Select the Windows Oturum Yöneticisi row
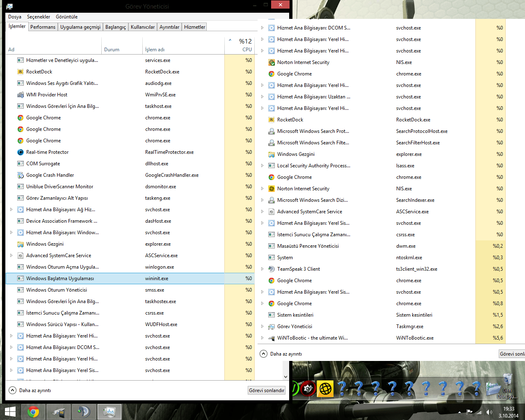Screen dimensions: 525x420 tap(130, 290)
